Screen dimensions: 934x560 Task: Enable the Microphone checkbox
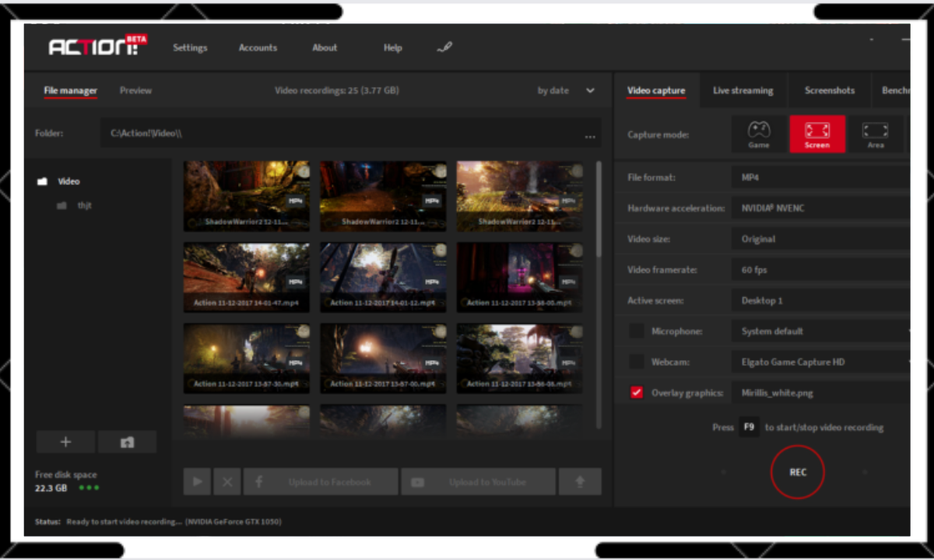tap(637, 331)
